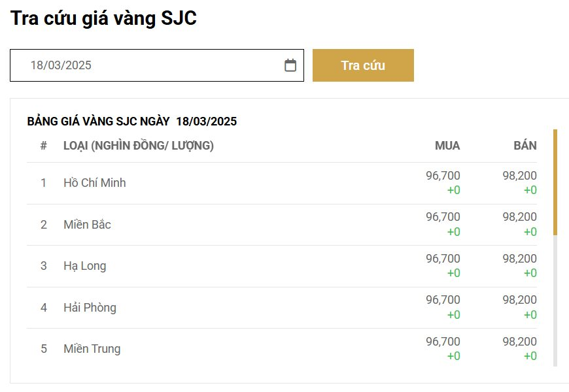The height and width of the screenshot is (392, 569).
Task: Click the MUA column header
Action: pos(447,146)
